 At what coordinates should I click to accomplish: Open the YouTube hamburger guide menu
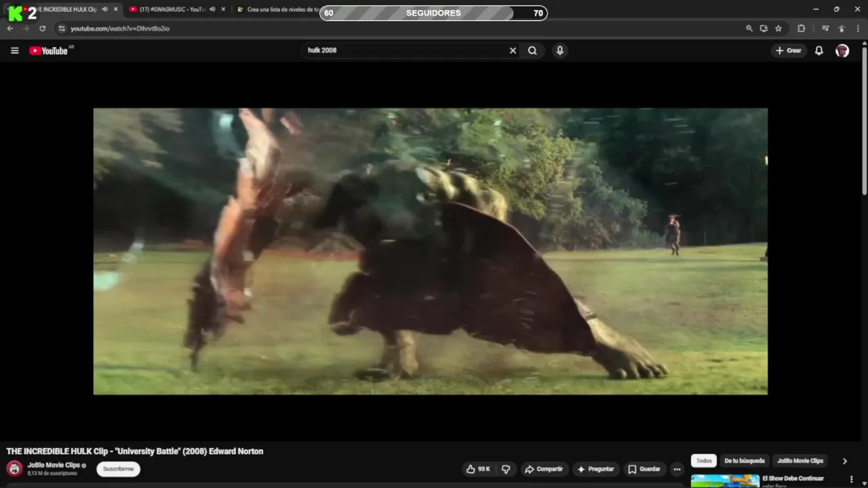pos(14,50)
